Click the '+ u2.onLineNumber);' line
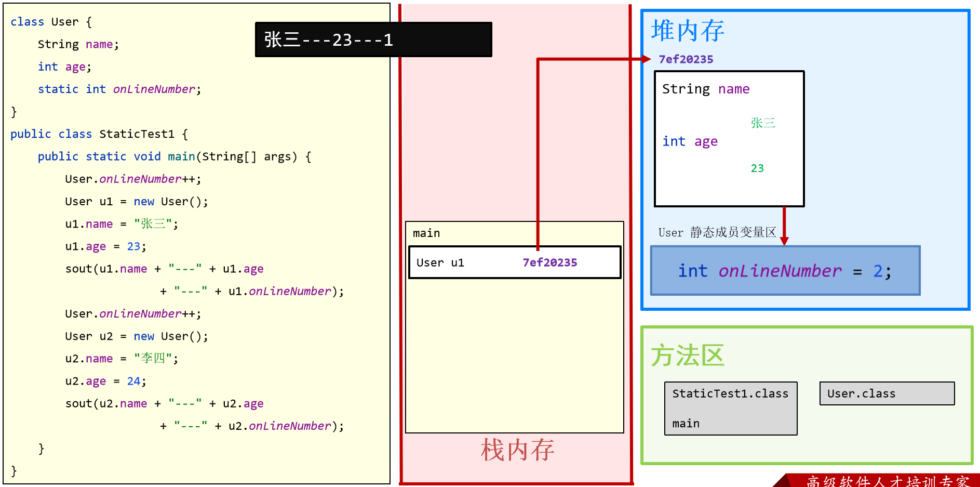Viewport: 980px width, 487px height. (x=252, y=426)
